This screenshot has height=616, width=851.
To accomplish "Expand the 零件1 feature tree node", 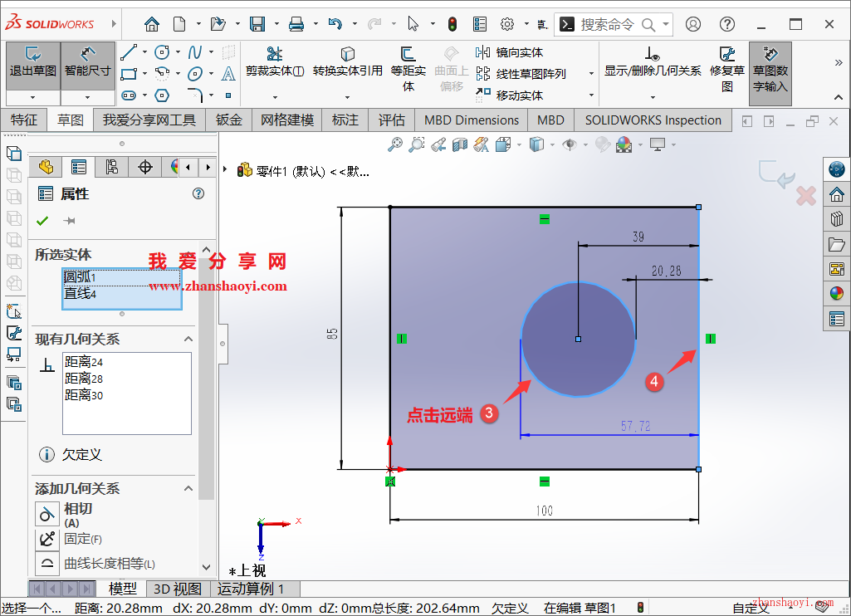I will 225,169.
